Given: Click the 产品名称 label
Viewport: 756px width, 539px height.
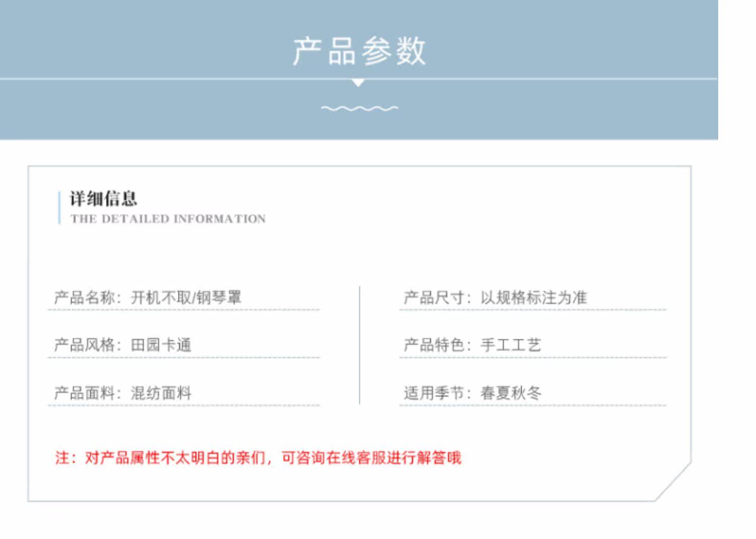Looking at the screenshot, I should coord(85,297).
